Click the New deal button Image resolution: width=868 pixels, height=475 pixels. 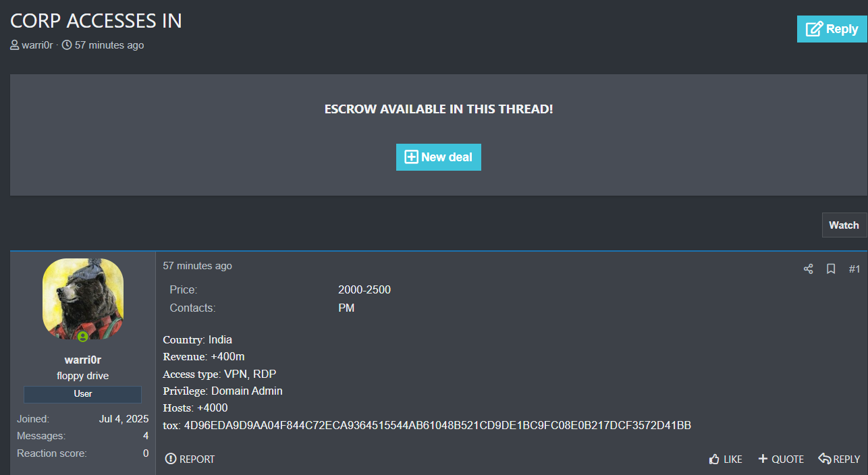click(x=438, y=157)
